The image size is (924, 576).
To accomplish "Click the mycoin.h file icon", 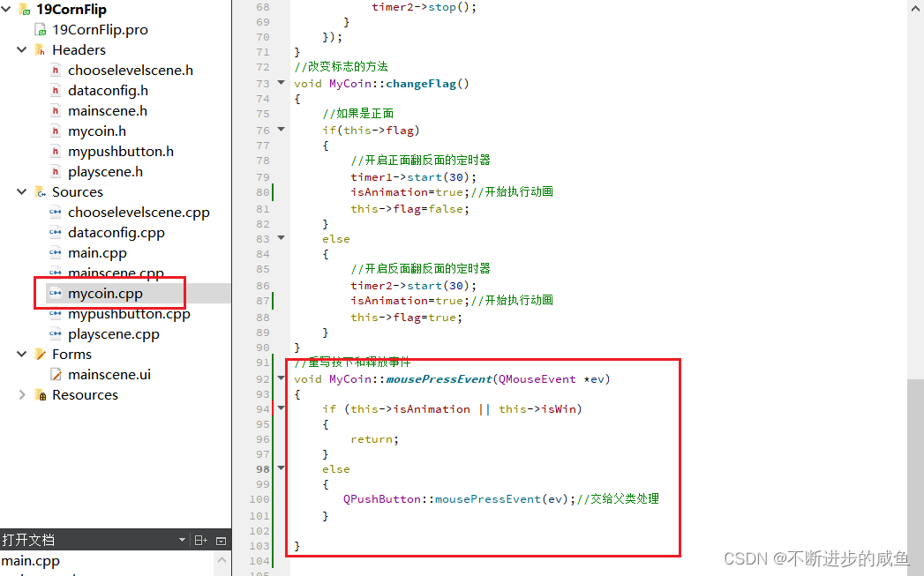I will tap(56, 131).
